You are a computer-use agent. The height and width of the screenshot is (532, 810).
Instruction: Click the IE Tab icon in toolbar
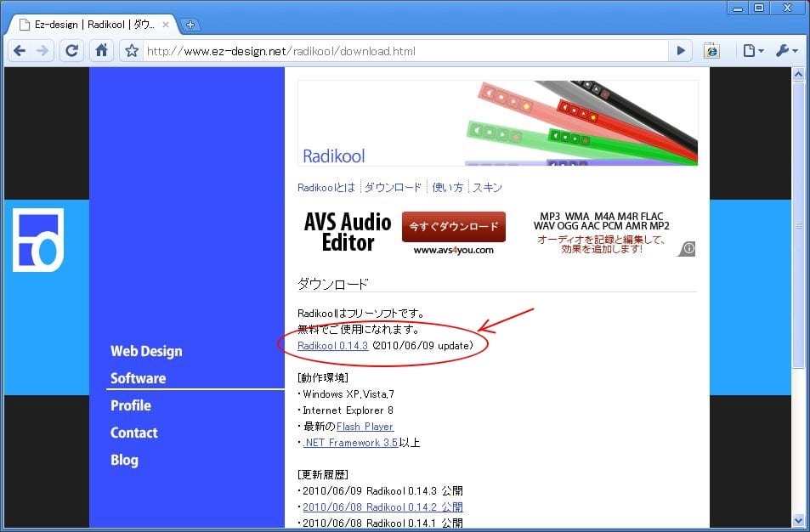pos(711,51)
